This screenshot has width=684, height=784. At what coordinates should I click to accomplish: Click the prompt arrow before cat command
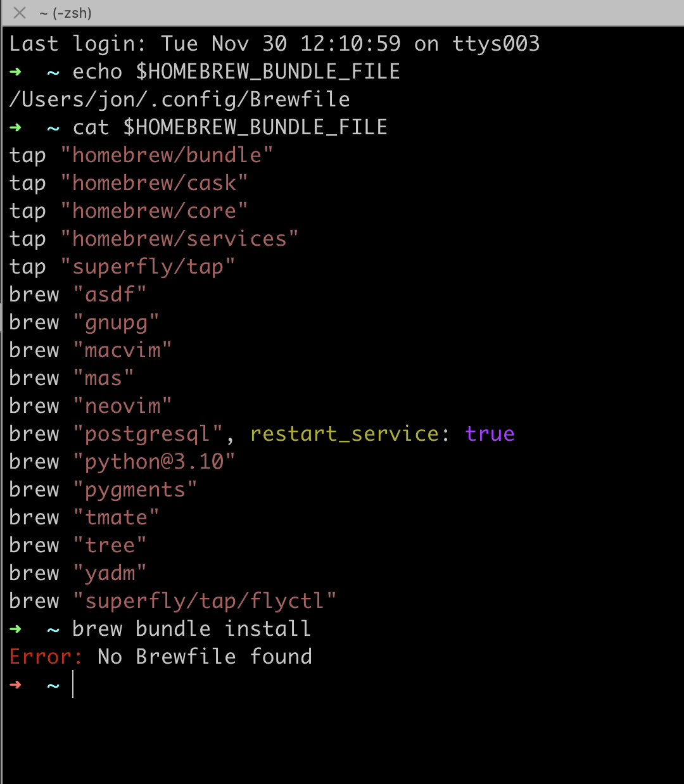(x=15, y=127)
